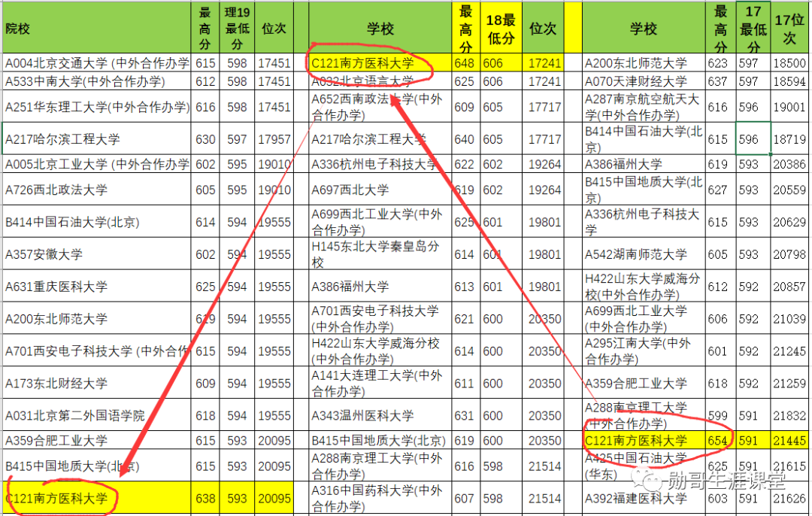812x516 pixels.
Task: Click the highlighted rank value 17241
Action: coord(543,64)
